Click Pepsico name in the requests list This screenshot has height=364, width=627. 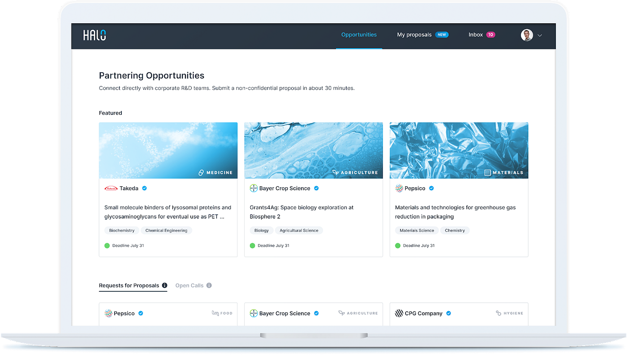(124, 314)
